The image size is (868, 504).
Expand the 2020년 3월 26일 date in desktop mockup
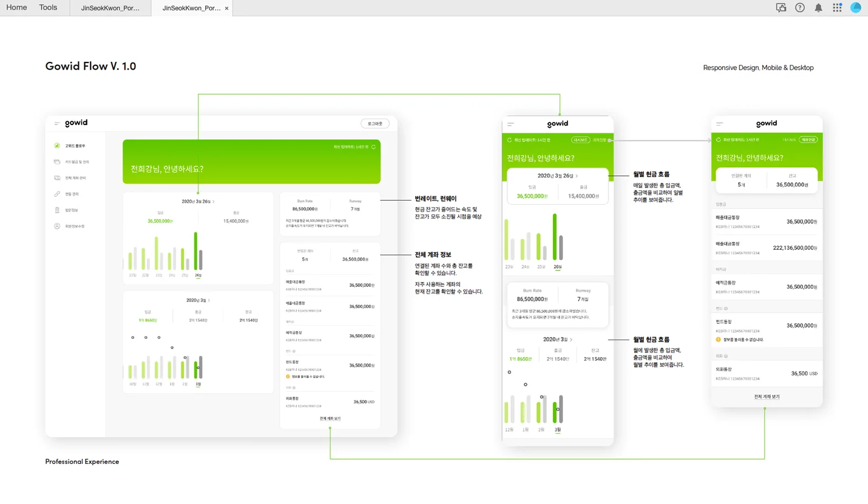198,201
